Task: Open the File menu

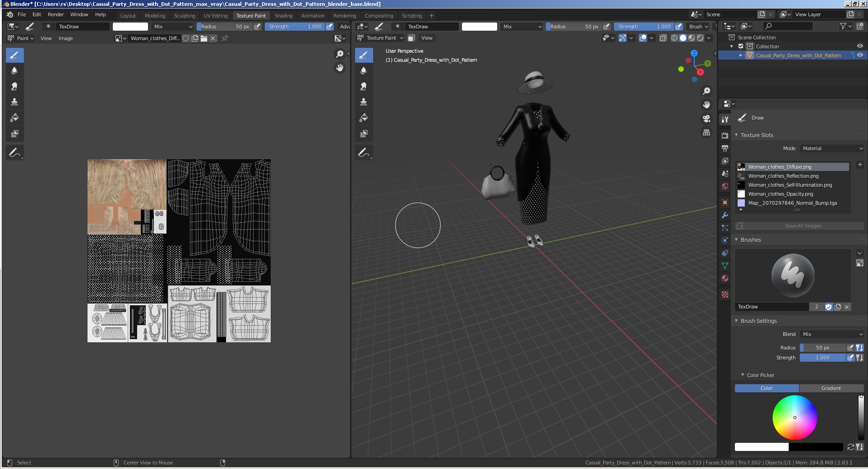Action: pyautogui.click(x=22, y=14)
